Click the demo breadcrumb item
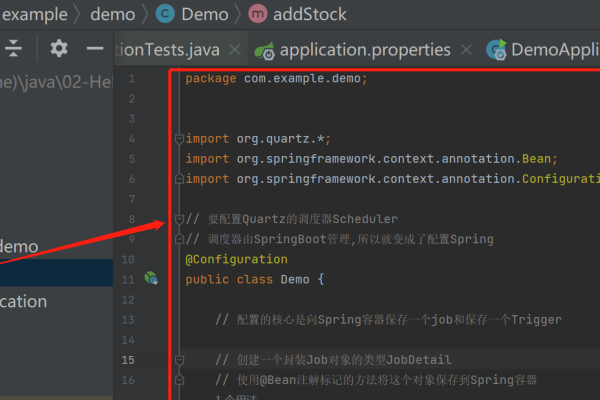The image size is (600, 400). pyautogui.click(x=113, y=14)
